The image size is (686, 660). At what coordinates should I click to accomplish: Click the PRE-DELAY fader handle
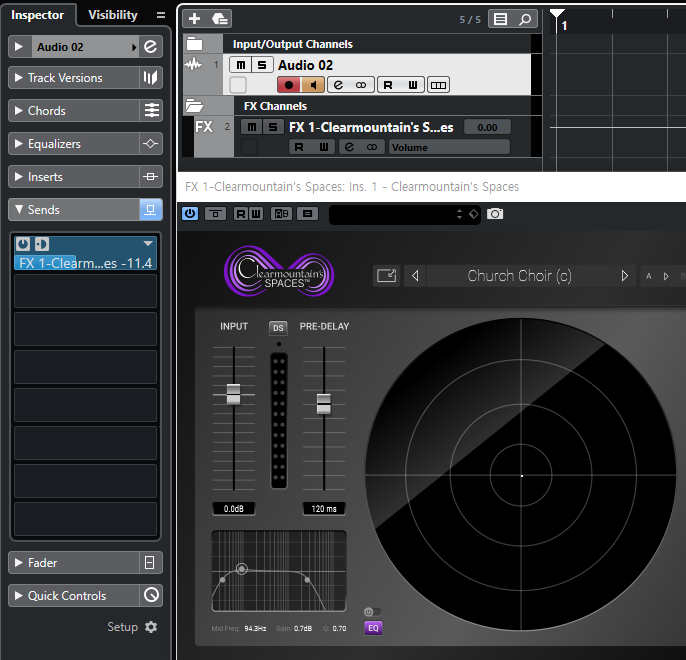point(324,404)
